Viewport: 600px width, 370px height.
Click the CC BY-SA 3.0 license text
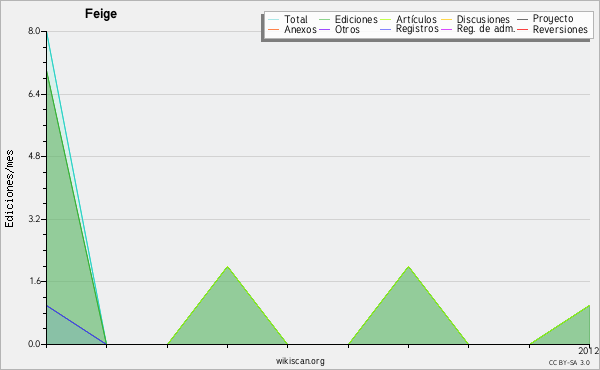569,363
